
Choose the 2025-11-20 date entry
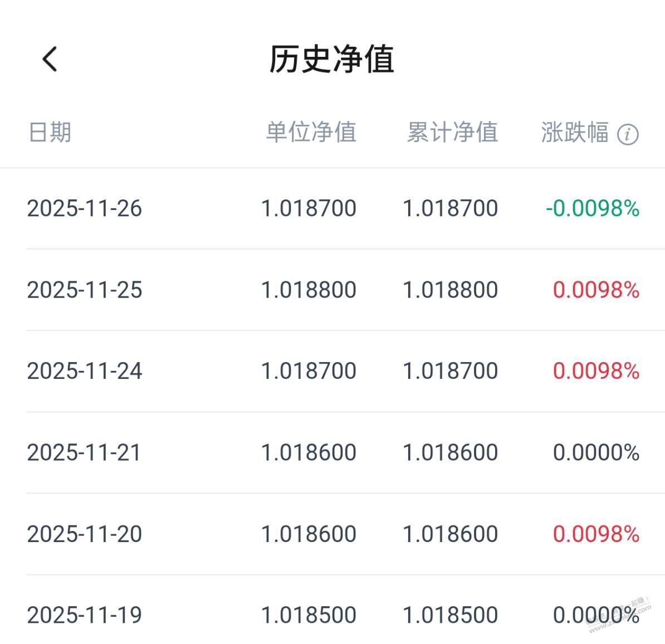pos(85,534)
